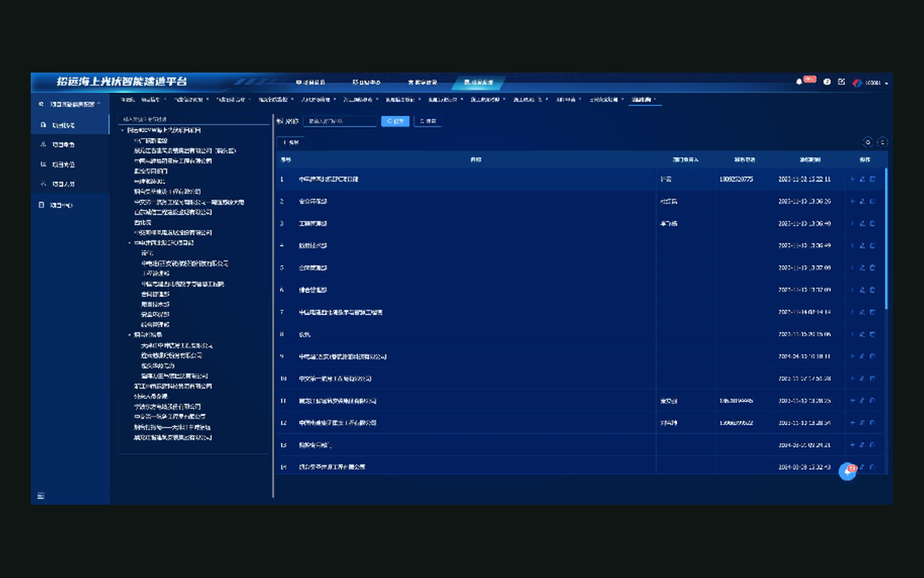Switch to the highlighted top navigation tab
The width and height of the screenshot is (924, 578).
click(x=479, y=83)
